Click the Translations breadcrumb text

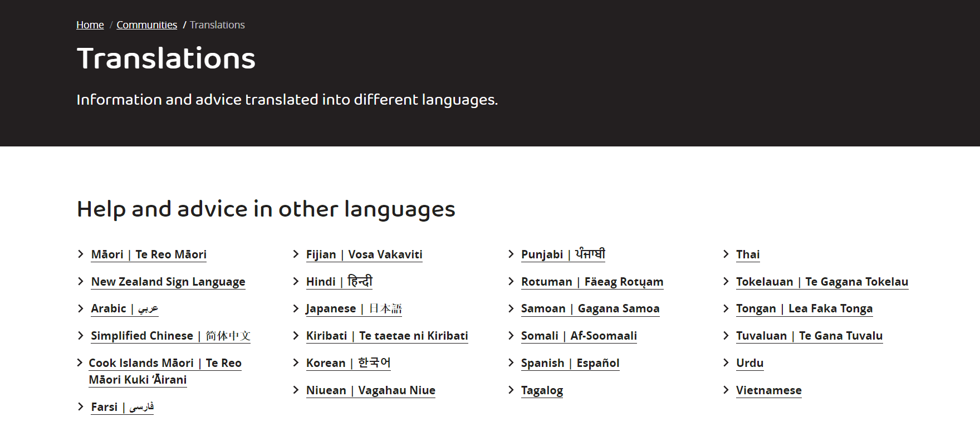[217, 25]
